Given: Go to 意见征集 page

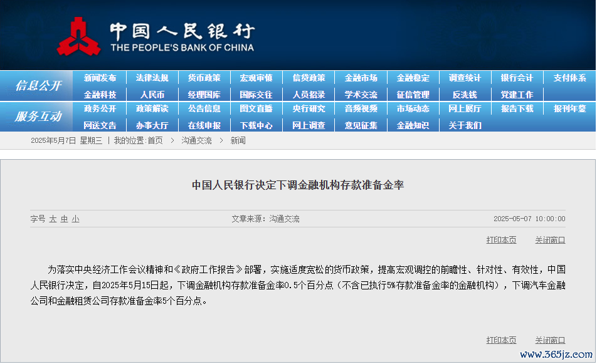Looking at the screenshot, I should point(361,125).
